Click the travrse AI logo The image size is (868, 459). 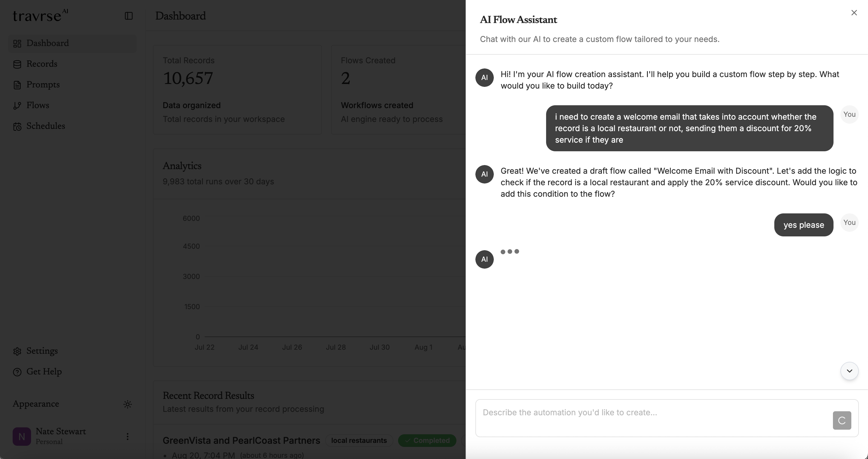39,15
